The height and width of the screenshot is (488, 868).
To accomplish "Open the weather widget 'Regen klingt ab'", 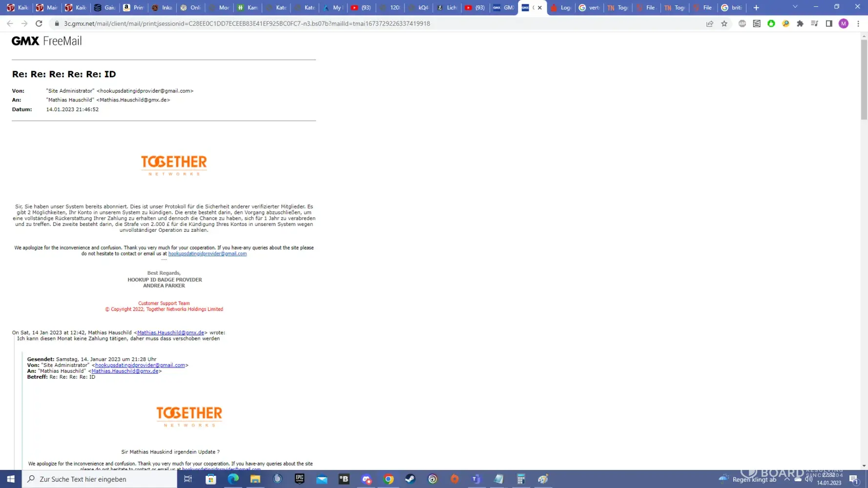I will click(x=748, y=479).
